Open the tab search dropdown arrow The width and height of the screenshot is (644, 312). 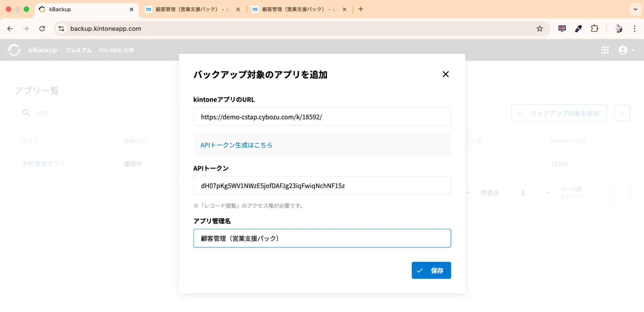click(635, 9)
